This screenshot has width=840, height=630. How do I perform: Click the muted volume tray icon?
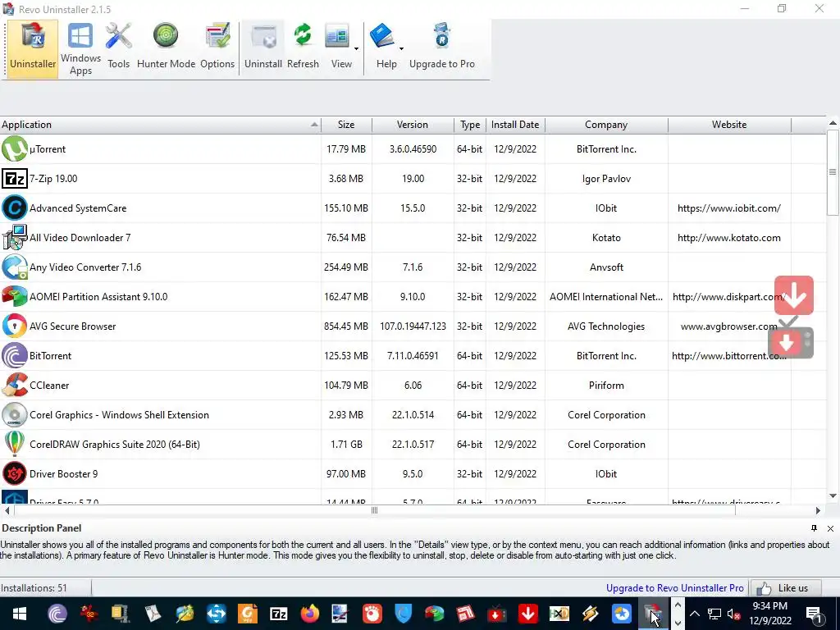coord(734,614)
